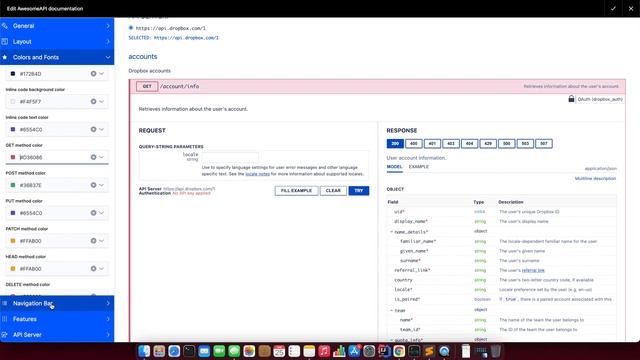Click the OAuth lock icon
The width and height of the screenshot is (640, 360).
(571, 99)
